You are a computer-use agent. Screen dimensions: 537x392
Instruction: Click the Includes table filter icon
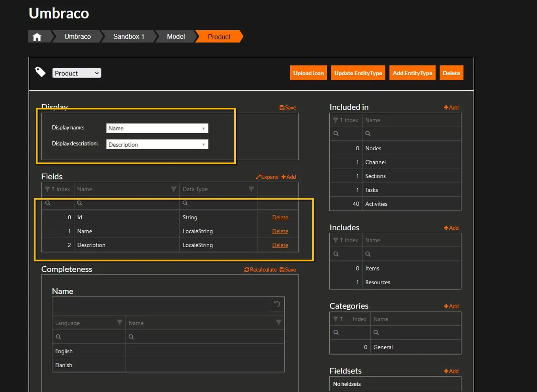(336, 240)
